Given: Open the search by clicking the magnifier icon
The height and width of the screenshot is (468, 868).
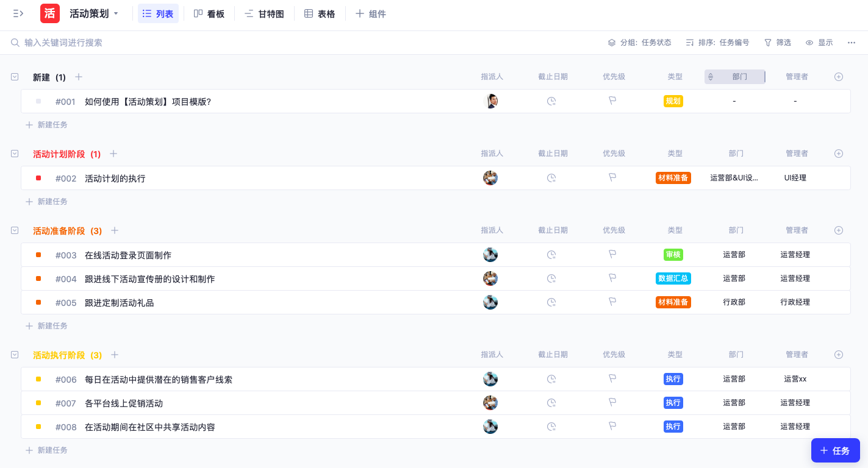Looking at the screenshot, I should click(15, 43).
